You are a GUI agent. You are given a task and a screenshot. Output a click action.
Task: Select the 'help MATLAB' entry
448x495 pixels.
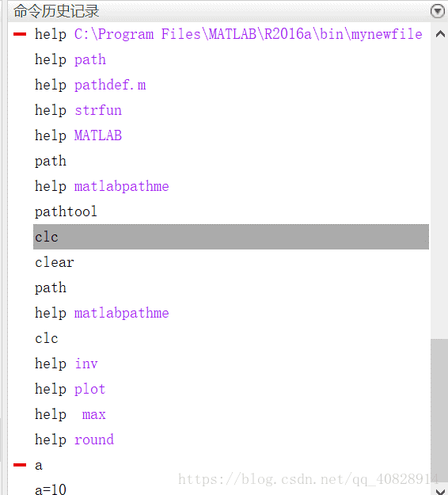(78, 135)
